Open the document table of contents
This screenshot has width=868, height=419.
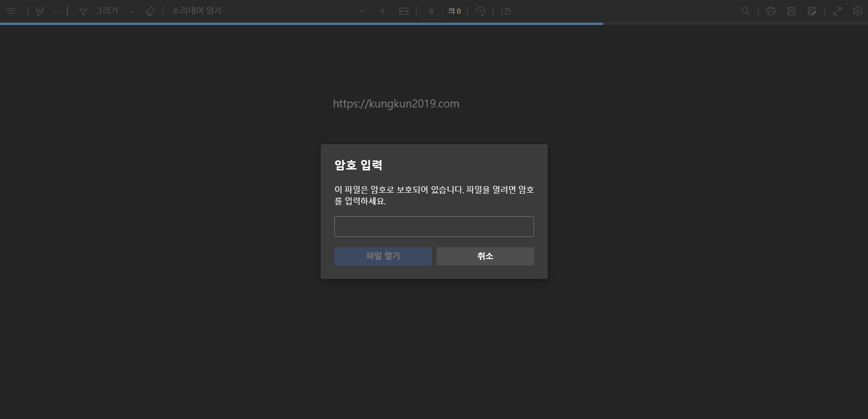point(11,11)
